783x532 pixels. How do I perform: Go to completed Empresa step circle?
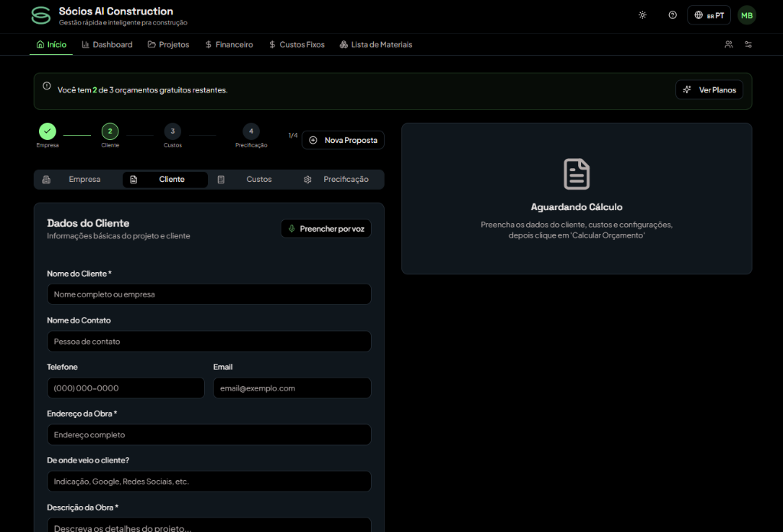[47, 131]
